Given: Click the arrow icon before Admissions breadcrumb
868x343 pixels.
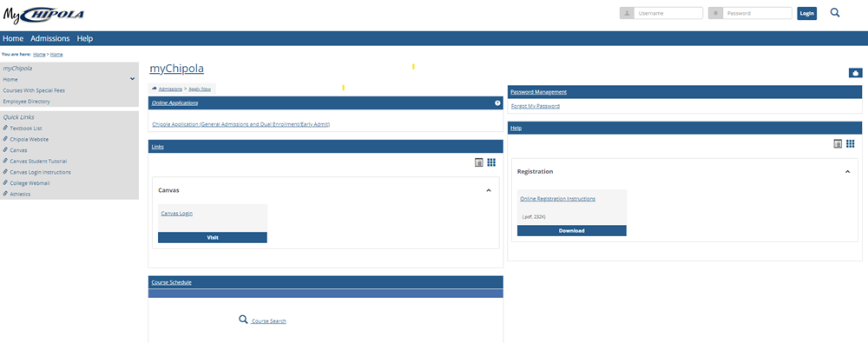Looking at the screenshot, I should [x=154, y=89].
